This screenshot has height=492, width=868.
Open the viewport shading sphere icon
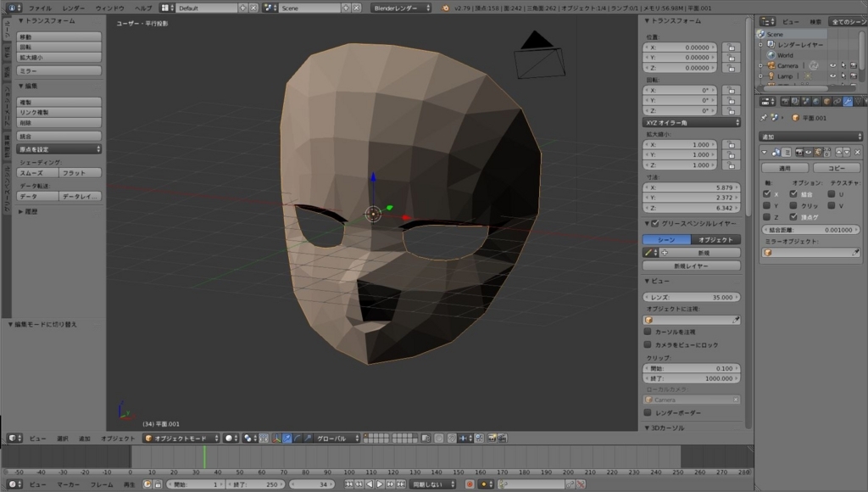230,439
